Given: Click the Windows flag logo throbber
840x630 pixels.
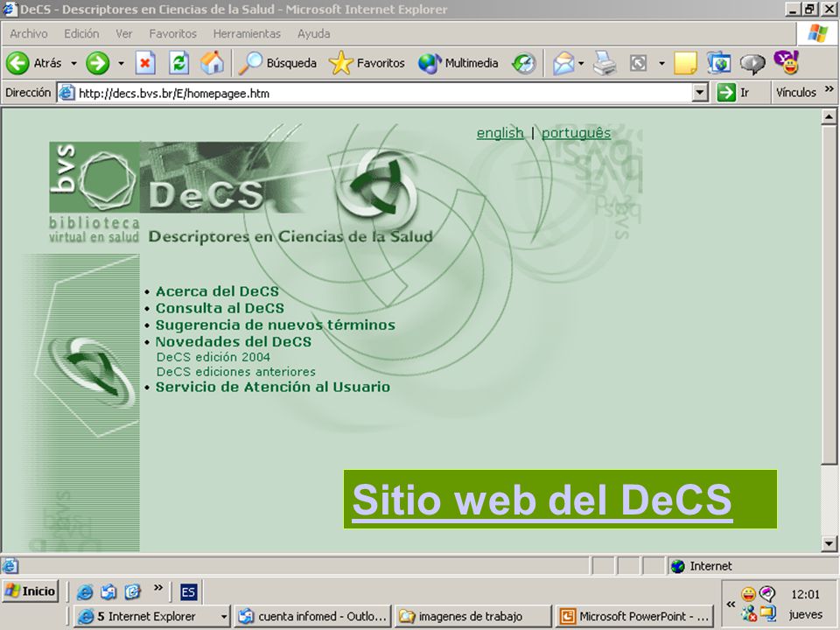Looking at the screenshot, I should pos(817,33).
